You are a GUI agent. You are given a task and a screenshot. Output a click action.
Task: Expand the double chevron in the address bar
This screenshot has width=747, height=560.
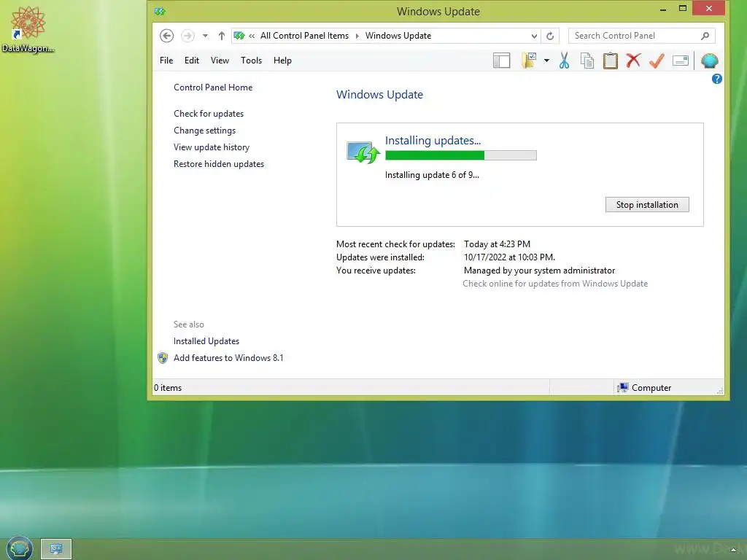point(252,36)
